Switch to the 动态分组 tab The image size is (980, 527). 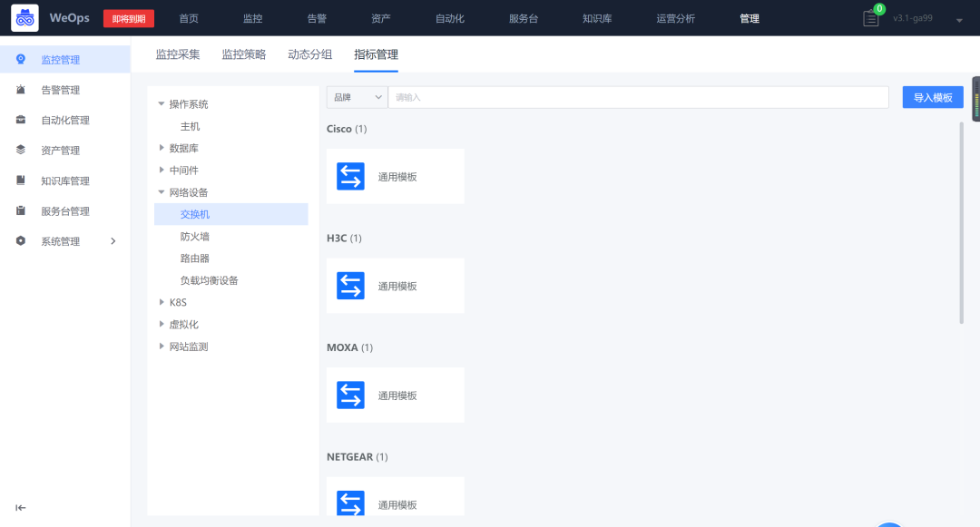click(x=310, y=54)
